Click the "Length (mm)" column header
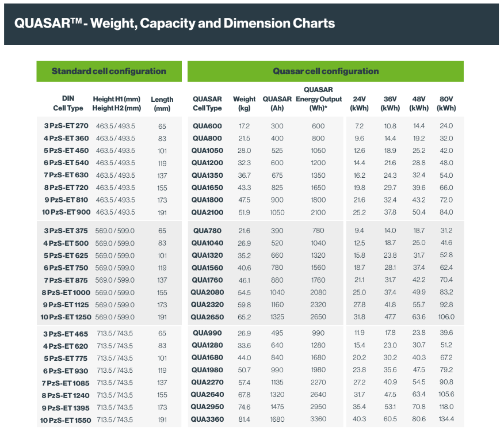 tap(162, 104)
